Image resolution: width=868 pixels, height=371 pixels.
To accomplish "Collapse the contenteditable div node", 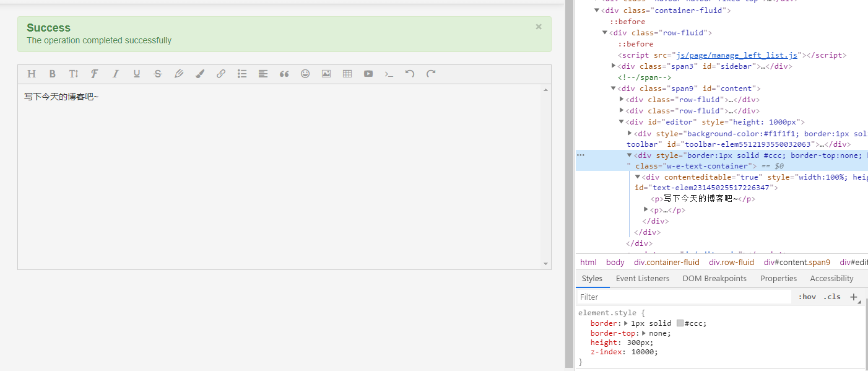I will (638, 177).
